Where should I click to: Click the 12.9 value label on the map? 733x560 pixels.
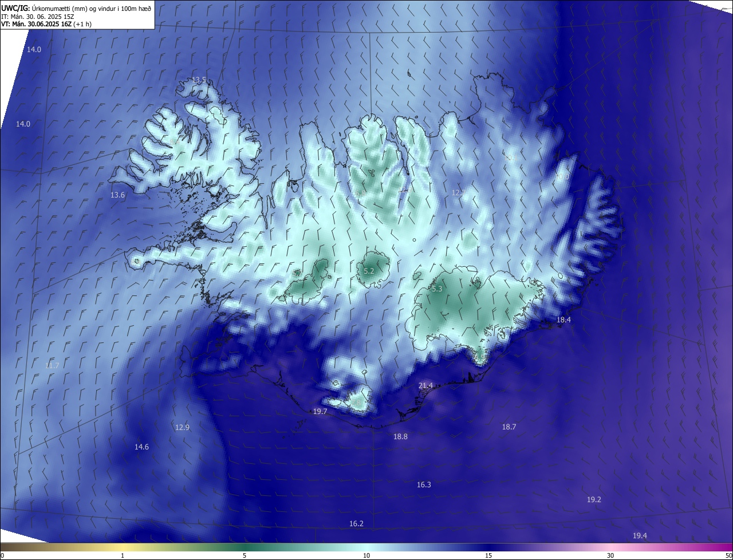pos(182,427)
